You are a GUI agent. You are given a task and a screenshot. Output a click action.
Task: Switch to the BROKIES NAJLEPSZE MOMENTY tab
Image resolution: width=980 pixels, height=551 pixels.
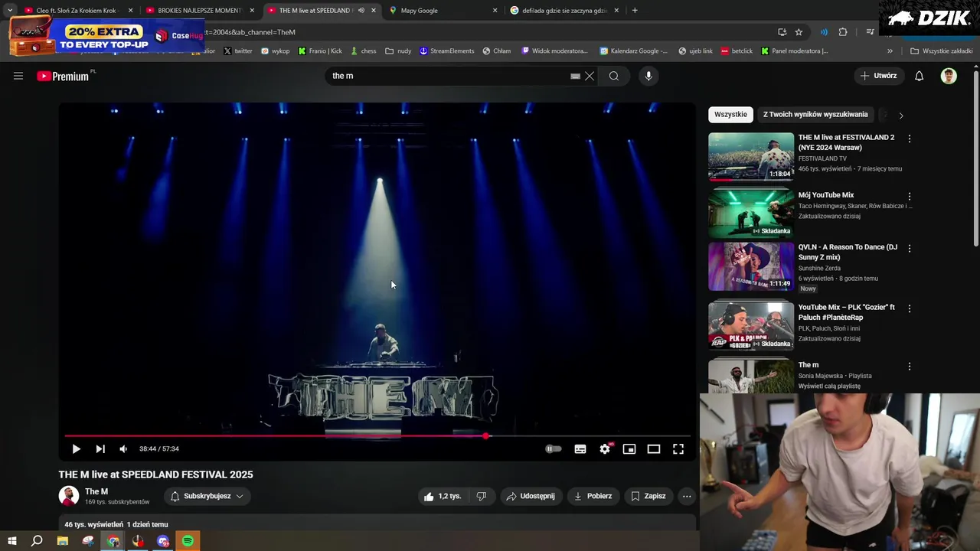click(x=199, y=11)
